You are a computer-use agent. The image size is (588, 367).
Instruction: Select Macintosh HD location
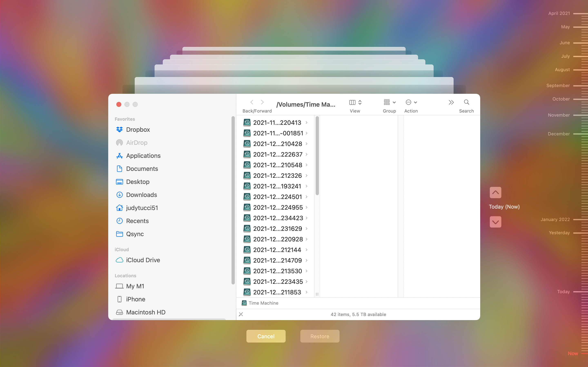146,312
